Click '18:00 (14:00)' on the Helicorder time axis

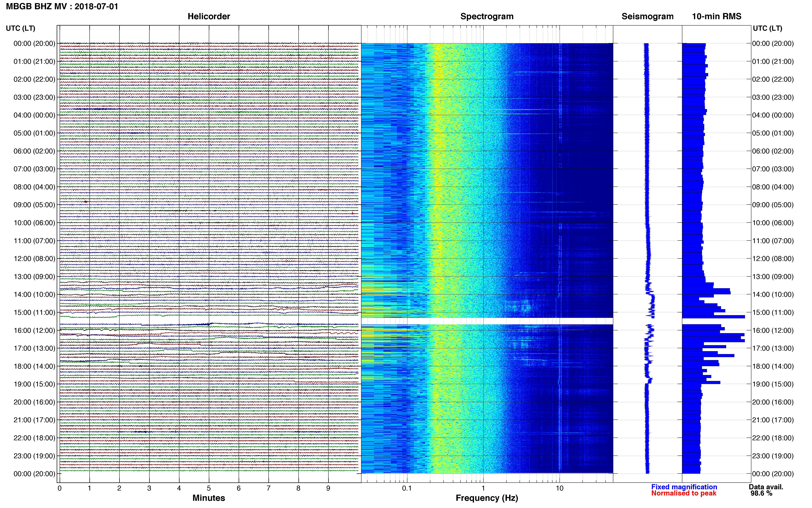(34, 366)
